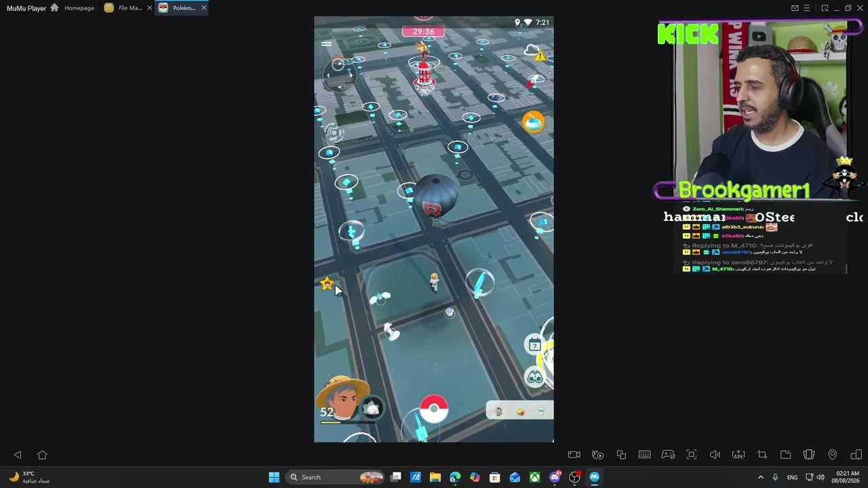Show hidden system tray icons

tap(760, 477)
